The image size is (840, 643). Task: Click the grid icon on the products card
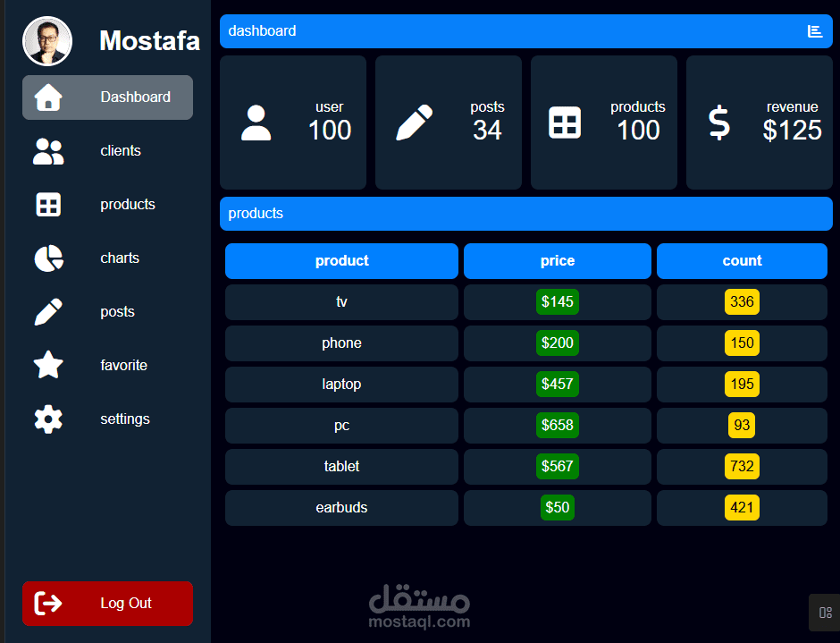(x=566, y=123)
